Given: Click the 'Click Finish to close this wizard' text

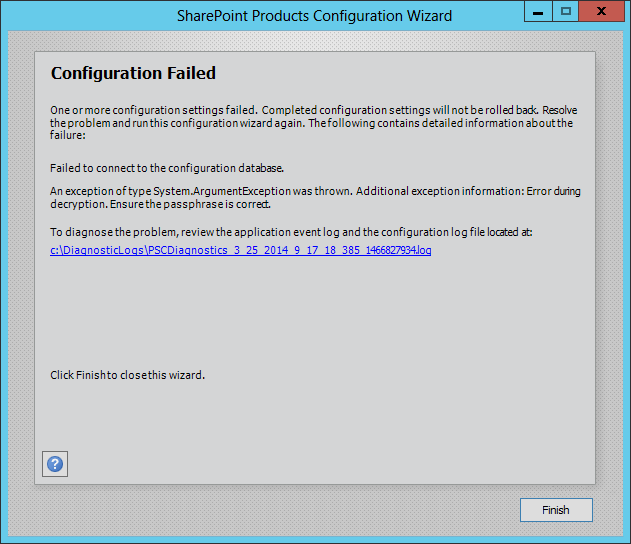Looking at the screenshot, I should pyautogui.click(x=127, y=375).
